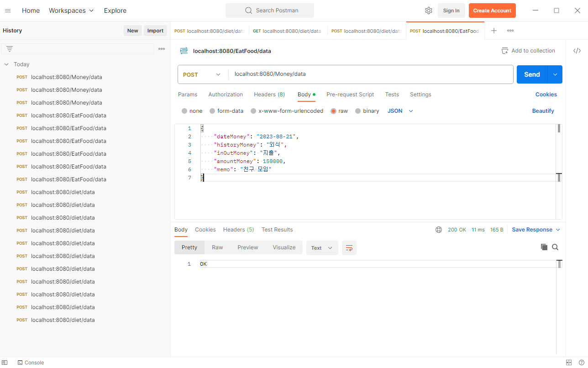Copy the response body
The height and width of the screenshot is (368, 588).
pos(544,247)
